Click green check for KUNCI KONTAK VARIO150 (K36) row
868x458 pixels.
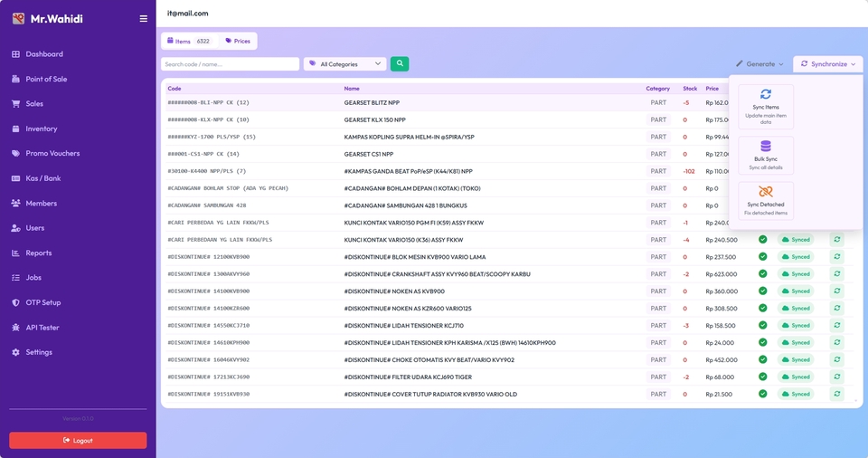763,240
